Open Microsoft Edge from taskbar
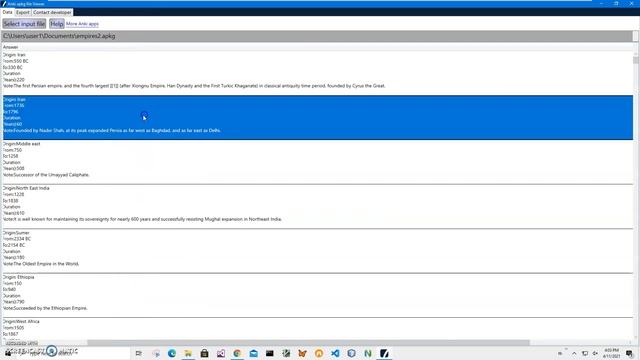The width and height of the screenshot is (640, 360). 172,353
